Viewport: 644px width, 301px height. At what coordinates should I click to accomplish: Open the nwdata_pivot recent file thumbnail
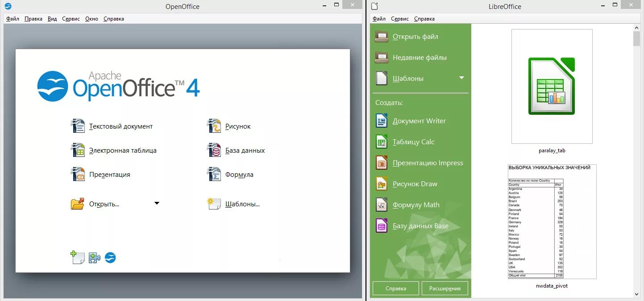coord(552,222)
